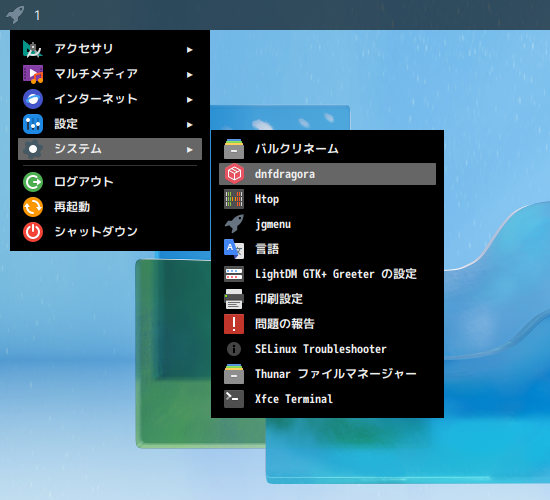Open the インターネット menu entry
550x500 pixels.
[x=110, y=99]
